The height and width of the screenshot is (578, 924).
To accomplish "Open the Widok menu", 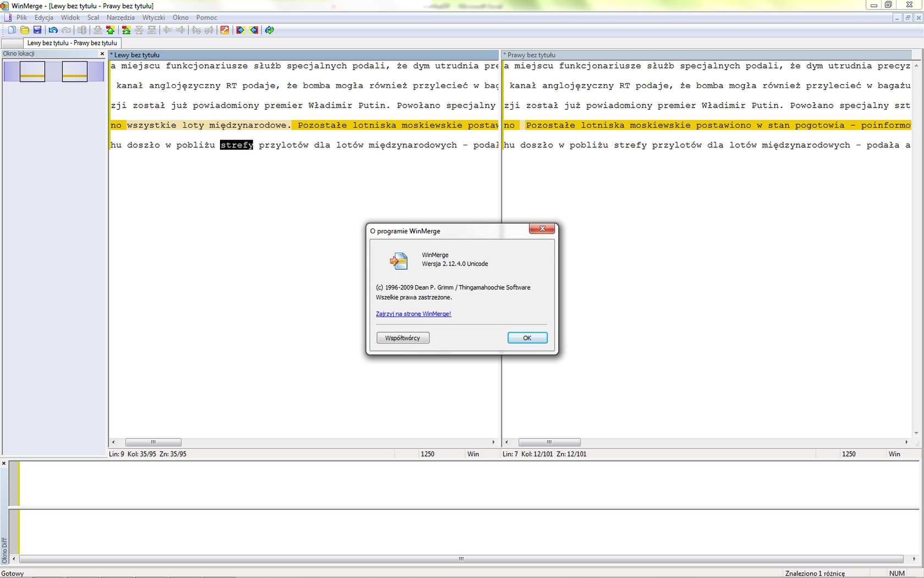I will coord(70,18).
